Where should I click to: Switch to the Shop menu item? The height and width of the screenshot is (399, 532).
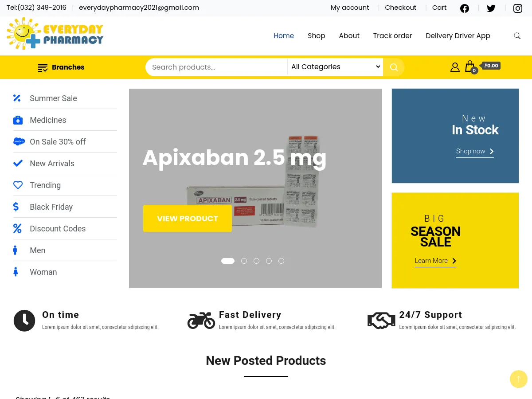pyautogui.click(x=316, y=36)
